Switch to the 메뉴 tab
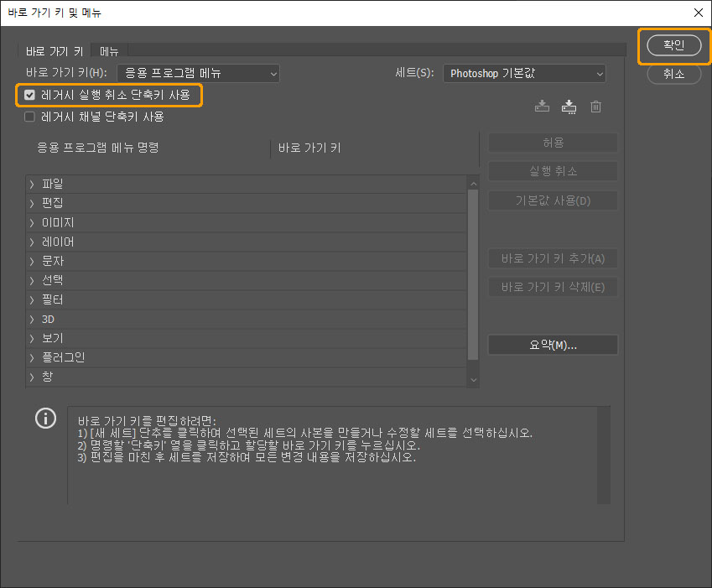This screenshot has height=588, width=712. point(109,50)
